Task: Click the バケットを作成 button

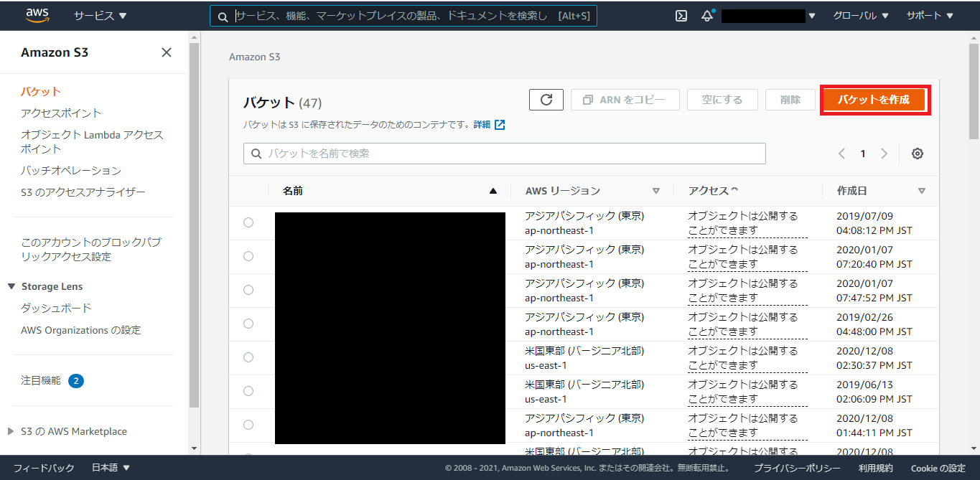Action: (874, 100)
